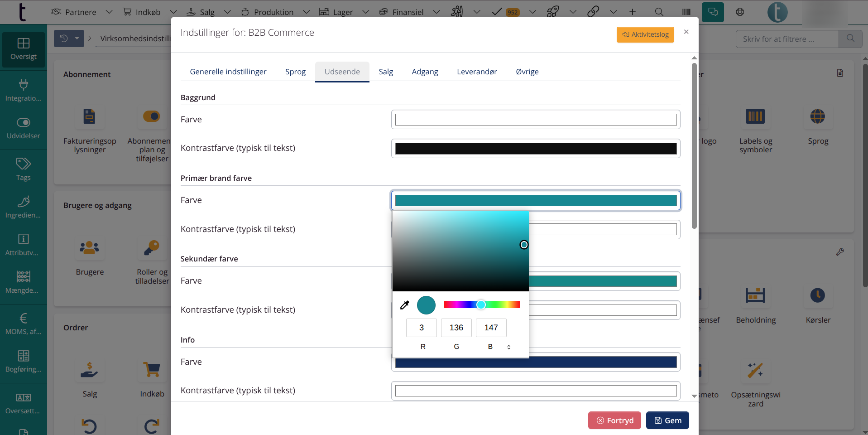The width and height of the screenshot is (868, 435).
Task: Expand the Finansiel menu dropdown
Action: pyautogui.click(x=436, y=12)
